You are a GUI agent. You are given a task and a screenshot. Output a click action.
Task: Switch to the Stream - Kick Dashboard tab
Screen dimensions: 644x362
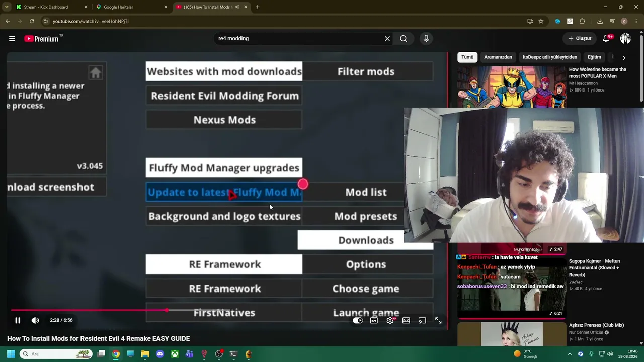(50, 7)
